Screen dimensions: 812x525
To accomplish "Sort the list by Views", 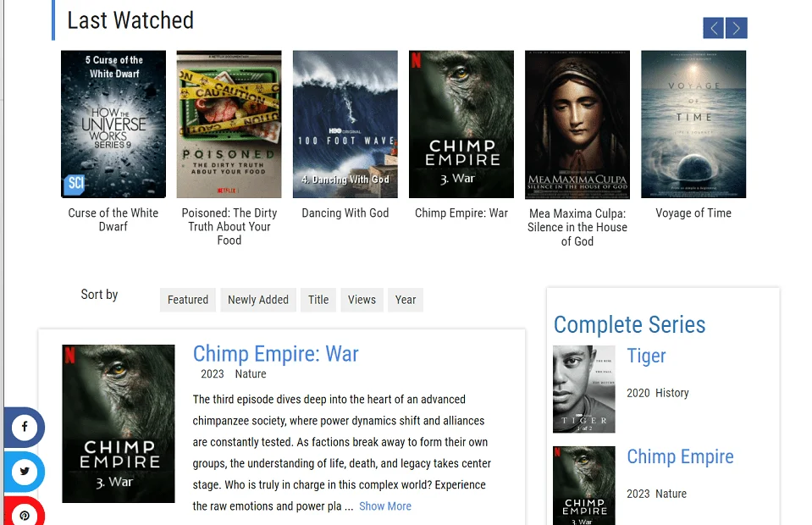I will [362, 300].
